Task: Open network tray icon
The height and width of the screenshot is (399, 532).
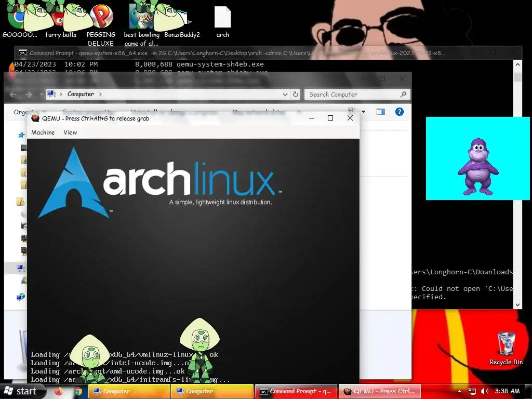Action: [472, 391]
